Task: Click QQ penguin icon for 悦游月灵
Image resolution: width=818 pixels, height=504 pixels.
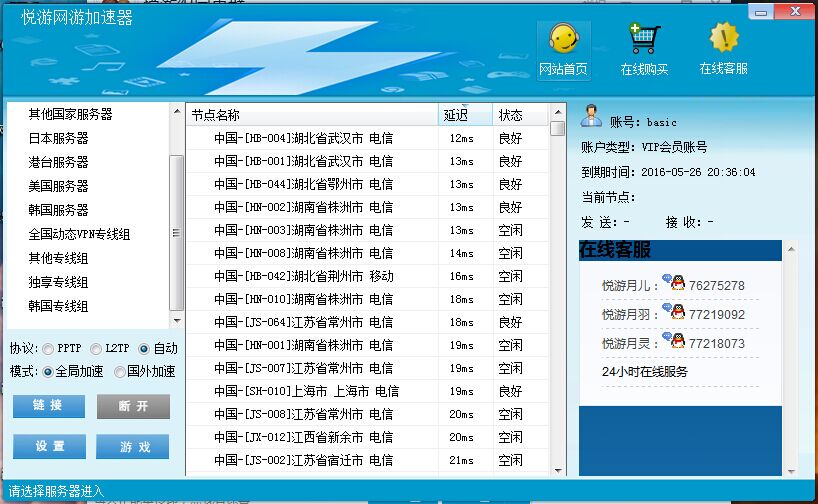Action: coord(678,342)
